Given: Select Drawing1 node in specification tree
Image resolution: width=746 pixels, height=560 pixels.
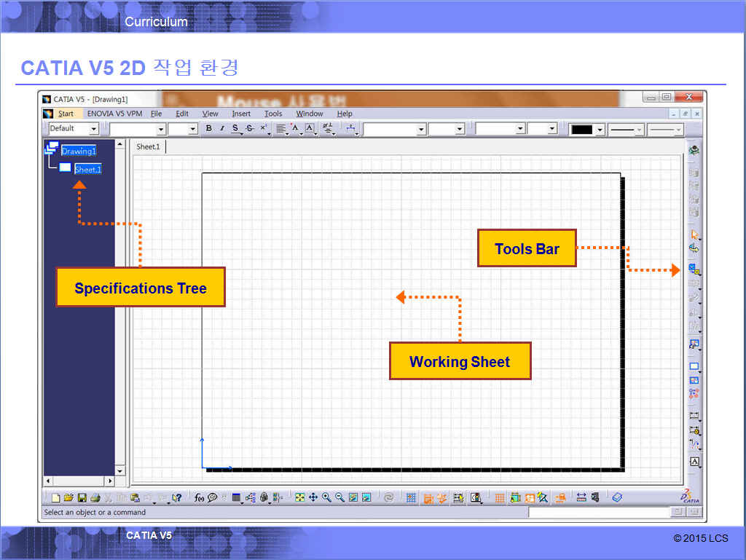Looking at the screenshot, I should [x=78, y=151].
